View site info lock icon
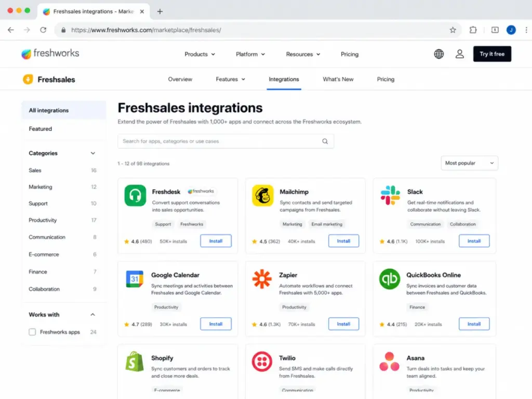The height and width of the screenshot is (399, 532). (63, 30)
